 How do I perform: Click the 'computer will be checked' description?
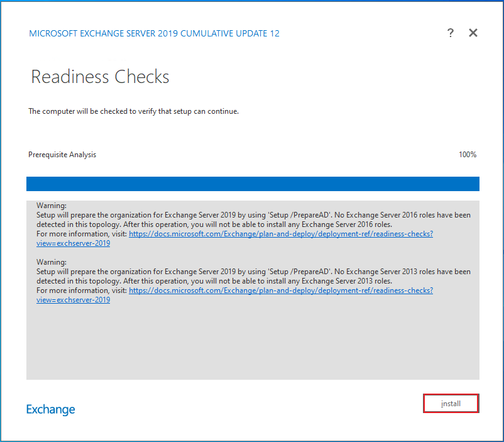(133, 111)
